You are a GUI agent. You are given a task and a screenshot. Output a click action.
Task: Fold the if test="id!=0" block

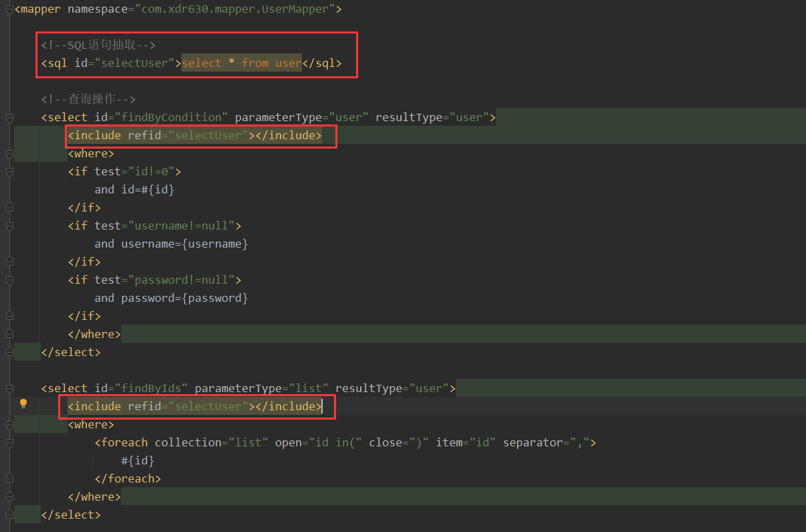[9, 172]
